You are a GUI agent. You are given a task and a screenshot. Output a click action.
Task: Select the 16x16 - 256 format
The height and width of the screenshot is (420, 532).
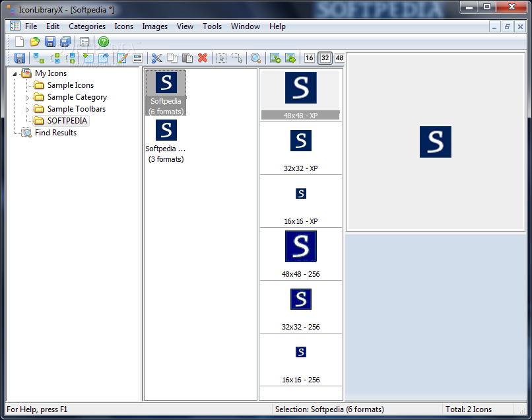coord(300,361)
